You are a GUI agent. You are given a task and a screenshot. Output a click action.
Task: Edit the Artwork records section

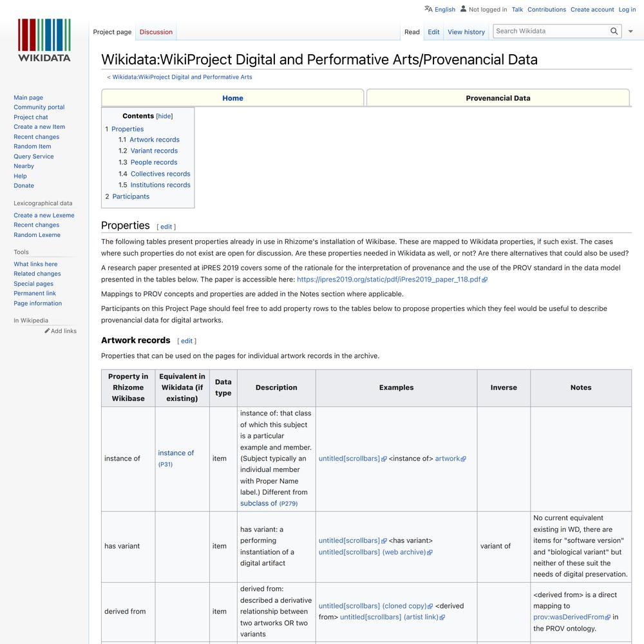click(187, 341)
